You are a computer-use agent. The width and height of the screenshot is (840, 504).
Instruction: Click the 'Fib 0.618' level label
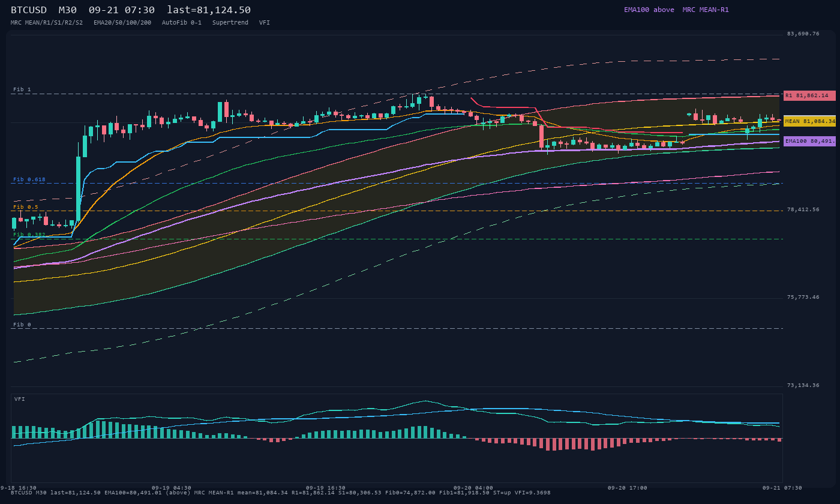29,180
